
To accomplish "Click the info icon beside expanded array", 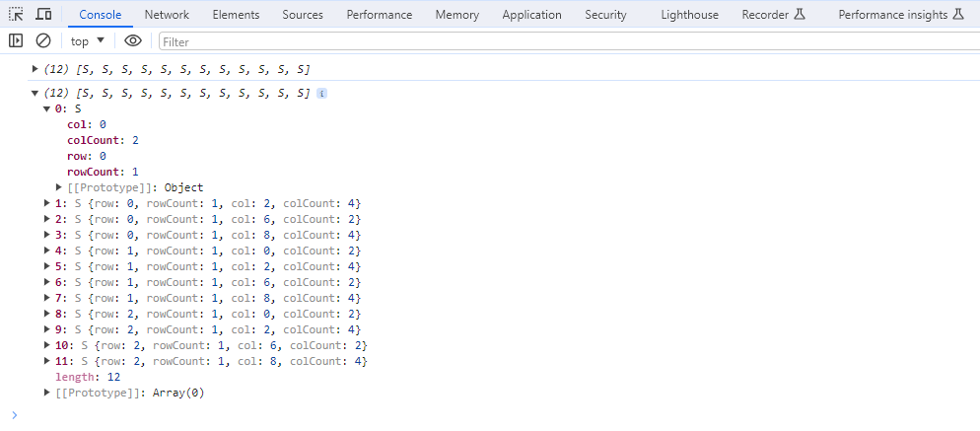I will (321, 93).
